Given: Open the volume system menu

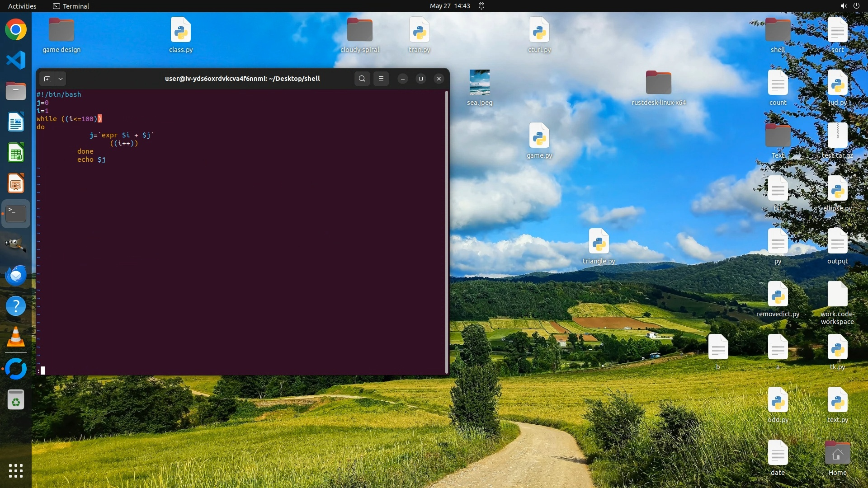Looking at the screenshot, I should (x=843, y=6).
